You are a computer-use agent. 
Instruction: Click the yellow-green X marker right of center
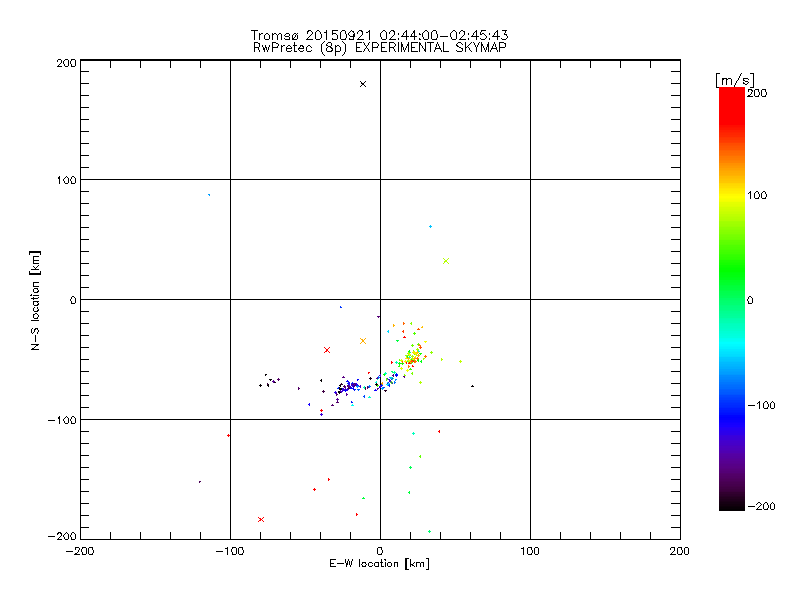(446, 261)
